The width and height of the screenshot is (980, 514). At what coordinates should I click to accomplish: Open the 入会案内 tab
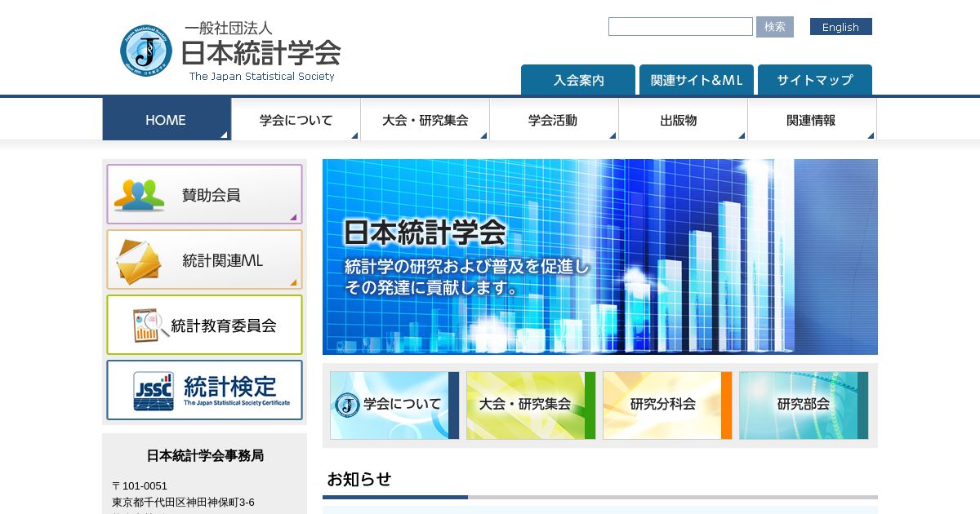[x=578, y=80]
